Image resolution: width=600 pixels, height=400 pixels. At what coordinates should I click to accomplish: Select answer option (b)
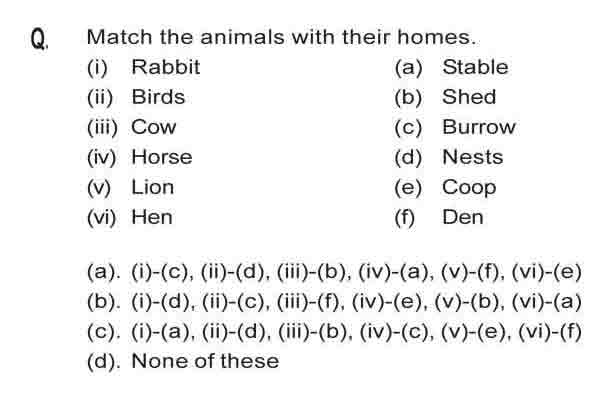334,302
